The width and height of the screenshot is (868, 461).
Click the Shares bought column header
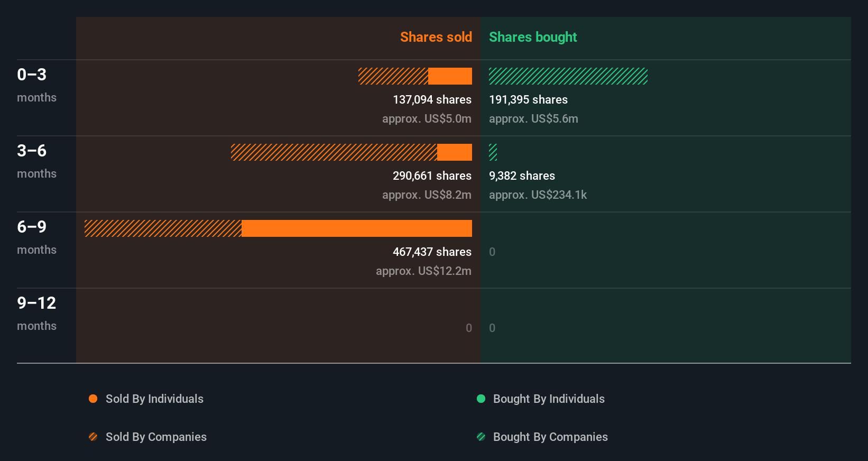[x=533, y=37]
